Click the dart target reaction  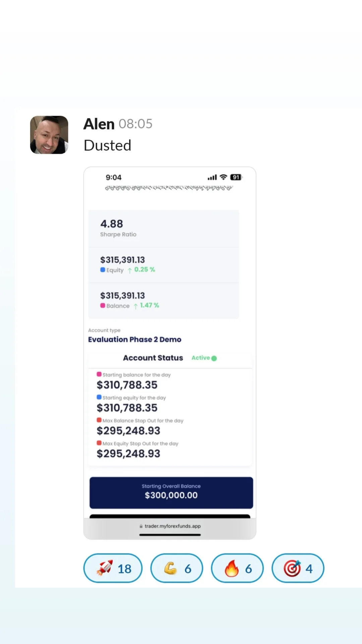click(298, 568)
